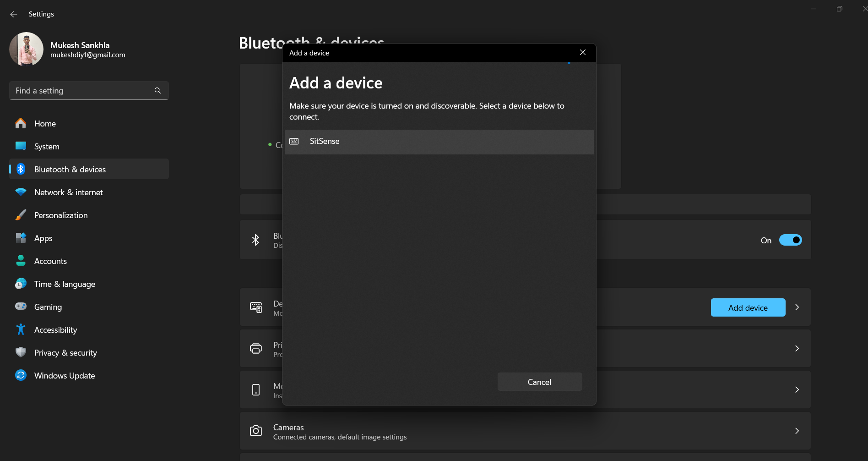Viewport: 868px width, 461px height.
Task: Click the Gaming controller icon
Action: coord(21,306)
